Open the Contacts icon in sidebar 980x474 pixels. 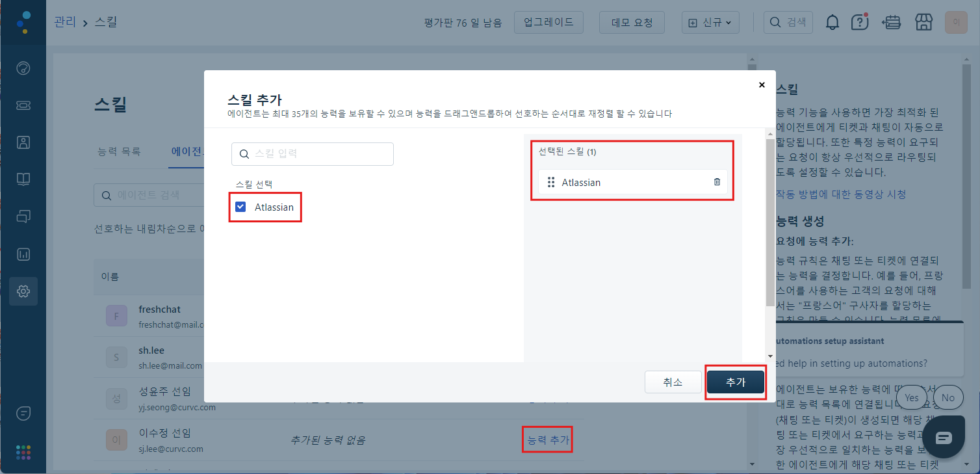[23, 142]
